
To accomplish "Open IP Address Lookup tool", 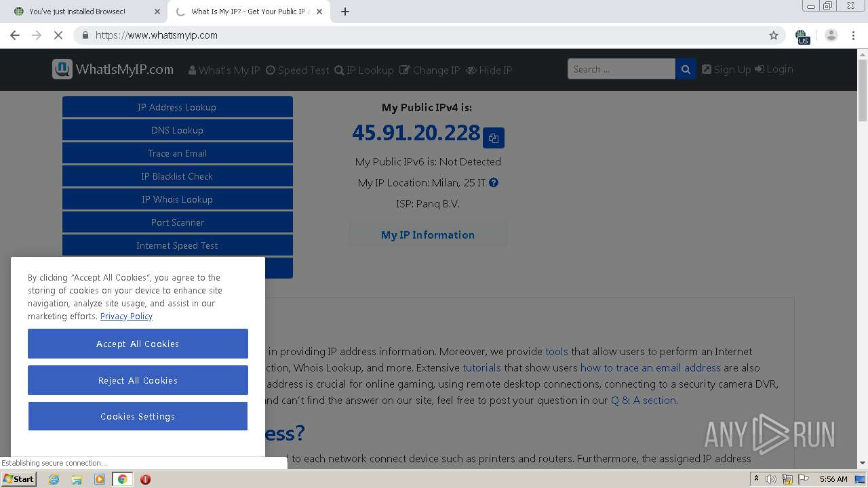I will [178, 107].
